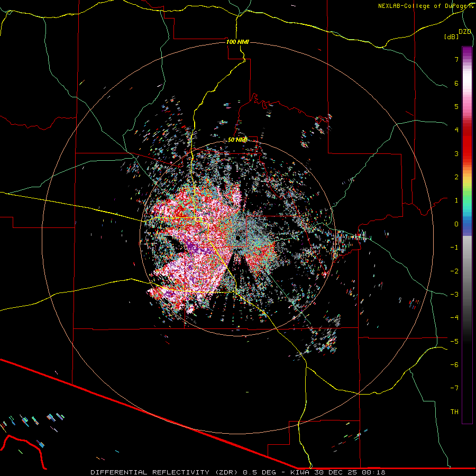Viewport: 476px width, 476px height.
Task: Click the 6 value on color scale
Action: pyautogui.click(x=456, y=83)
